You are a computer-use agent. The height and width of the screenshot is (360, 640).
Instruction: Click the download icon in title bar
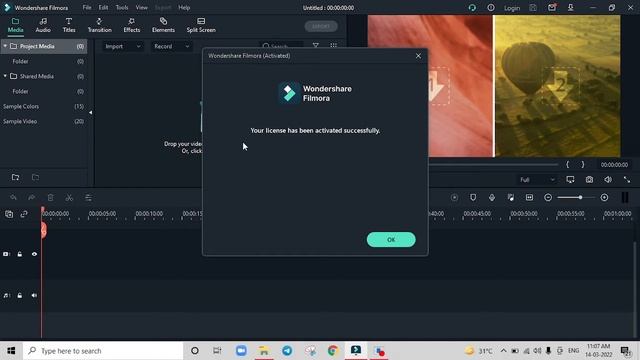coord(571,7)
